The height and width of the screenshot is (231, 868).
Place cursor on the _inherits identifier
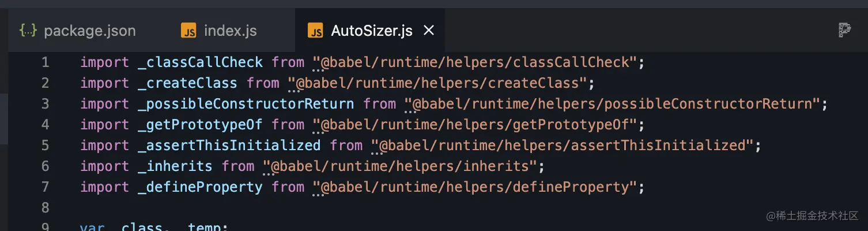pos(175,166)
